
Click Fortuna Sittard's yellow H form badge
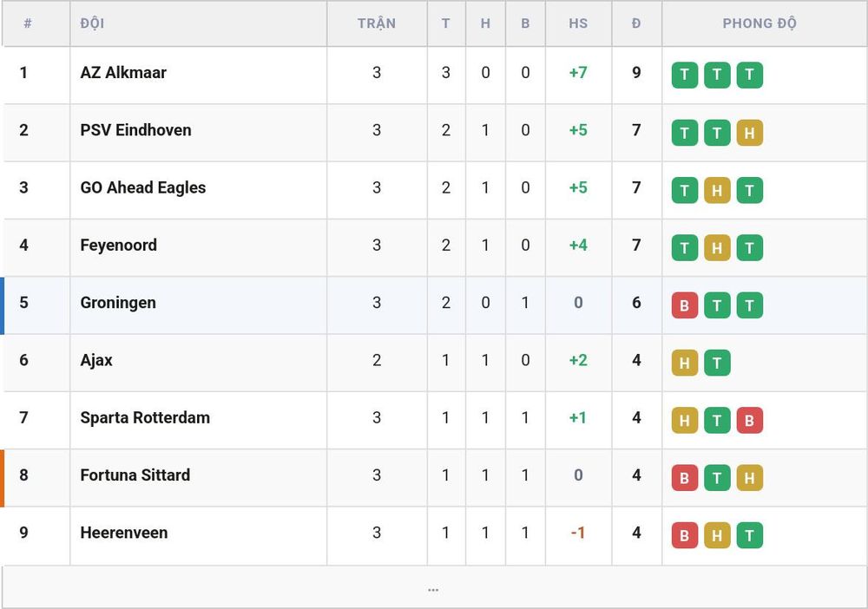click(750, 478)
